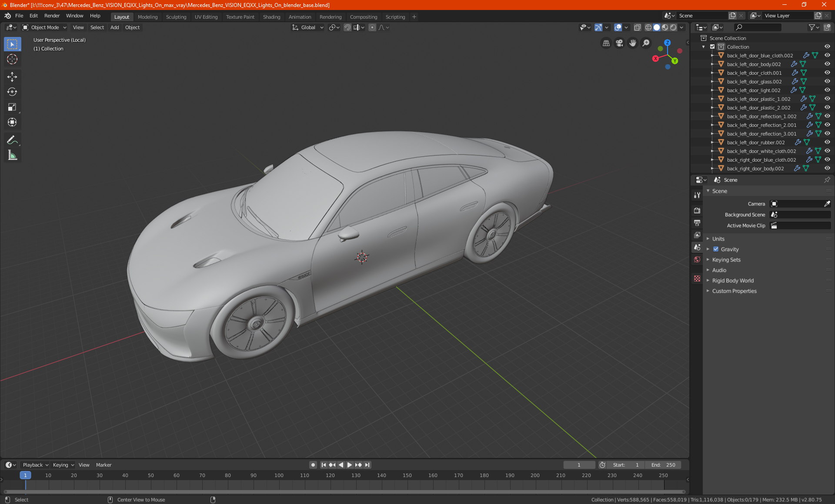835x504 pixels.
Task: Switch to wireframe viewport shading
Action: (x=648, y=27)
